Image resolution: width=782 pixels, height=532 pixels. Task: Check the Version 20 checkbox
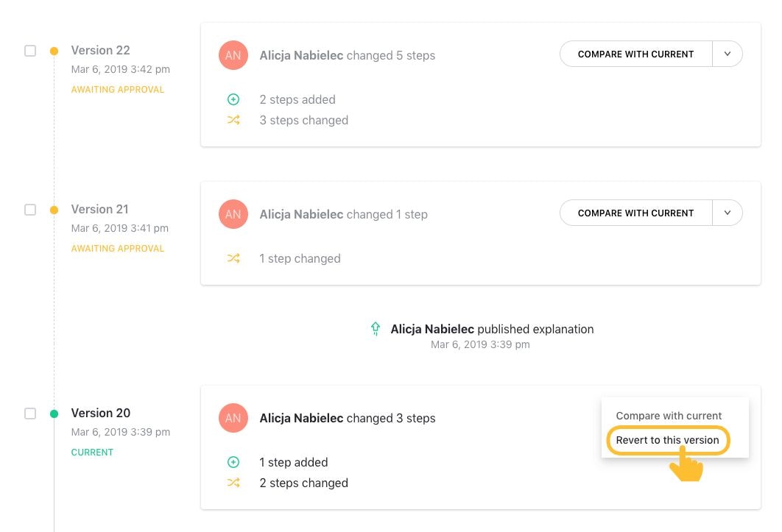click(30, 414)
